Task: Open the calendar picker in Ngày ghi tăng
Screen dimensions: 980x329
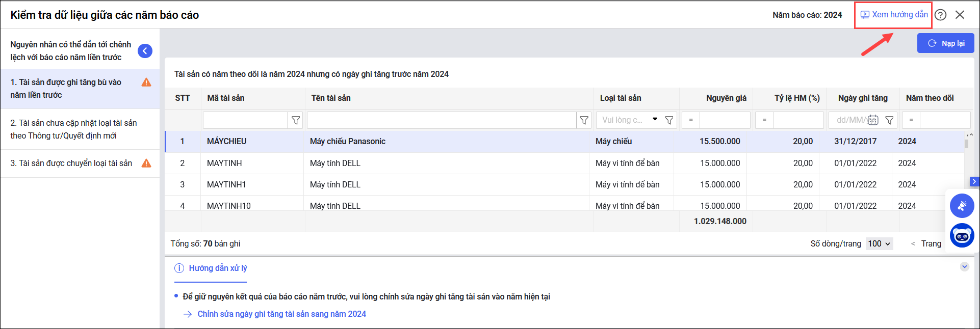Action: click(x=873, y=120)
